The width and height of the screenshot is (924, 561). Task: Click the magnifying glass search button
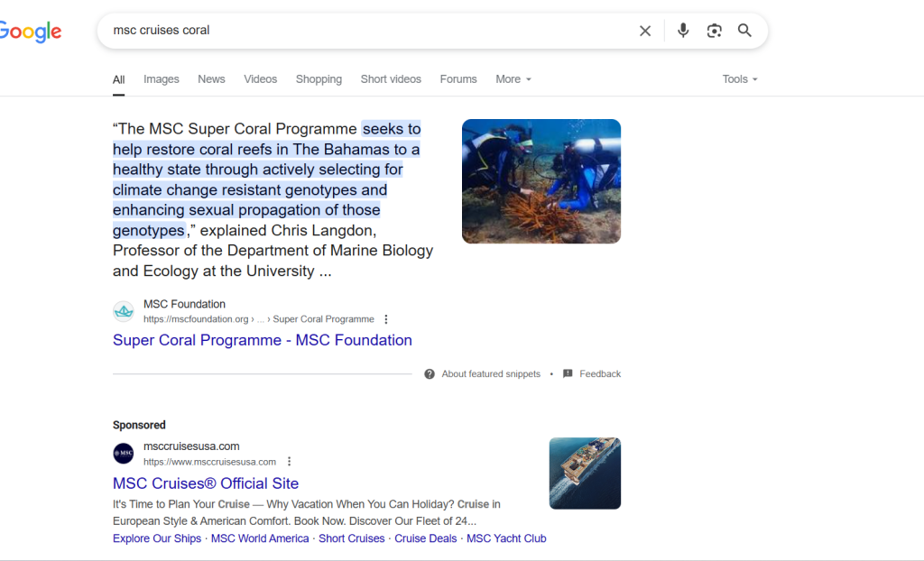(x=744, y=31)
